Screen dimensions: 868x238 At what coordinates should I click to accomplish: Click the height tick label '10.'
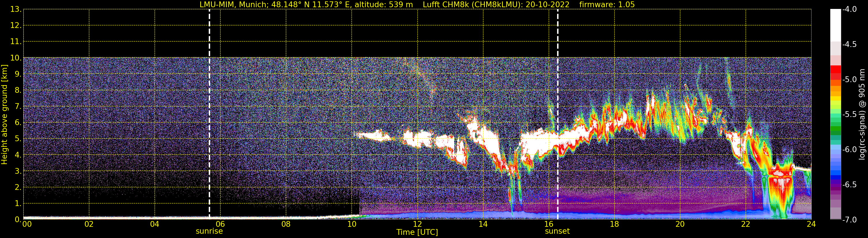16,58
